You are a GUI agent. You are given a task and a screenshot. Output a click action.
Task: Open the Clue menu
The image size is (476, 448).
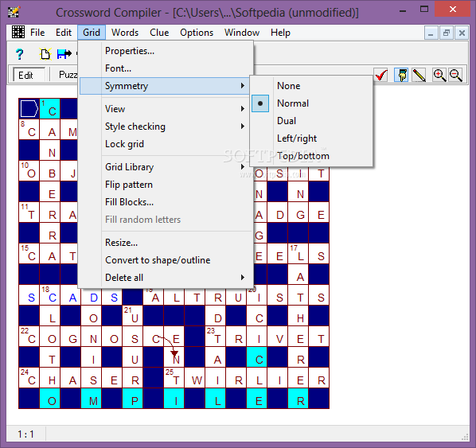159,33
